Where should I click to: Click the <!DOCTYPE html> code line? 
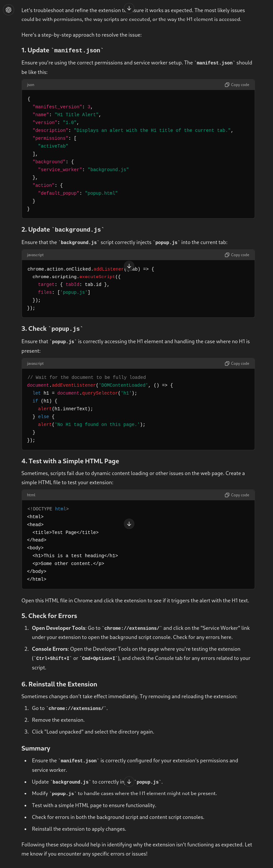[x=48, y=509]
